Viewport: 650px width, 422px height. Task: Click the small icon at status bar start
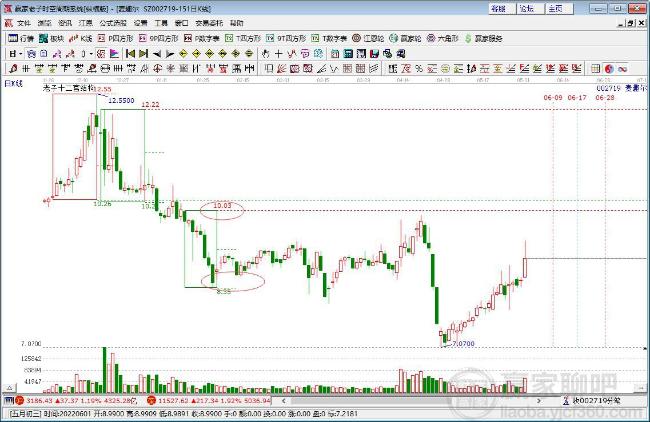8,401
